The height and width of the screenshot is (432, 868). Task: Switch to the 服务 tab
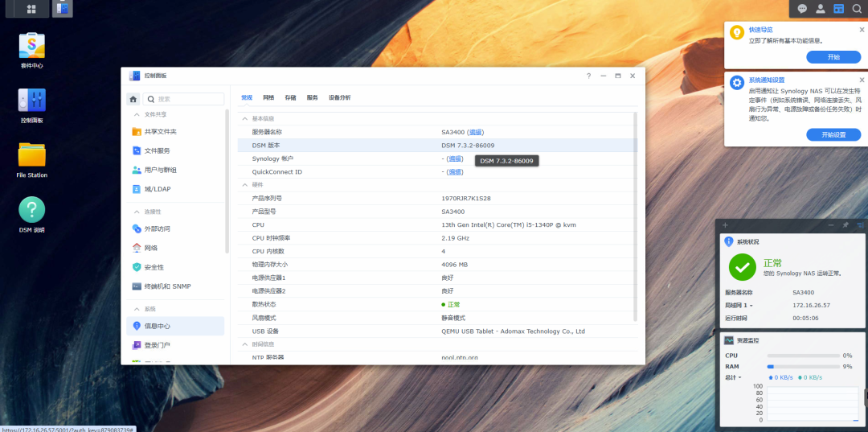coord(312,97)
